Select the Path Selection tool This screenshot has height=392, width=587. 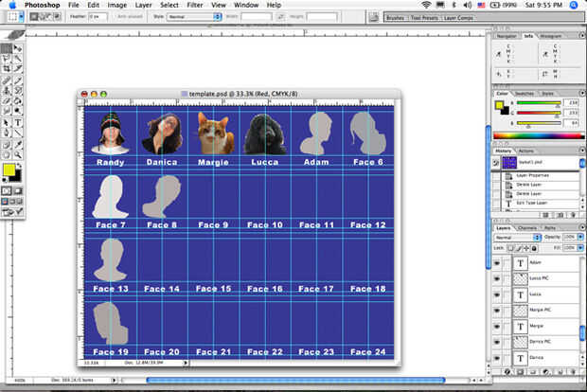pos(7,123)
